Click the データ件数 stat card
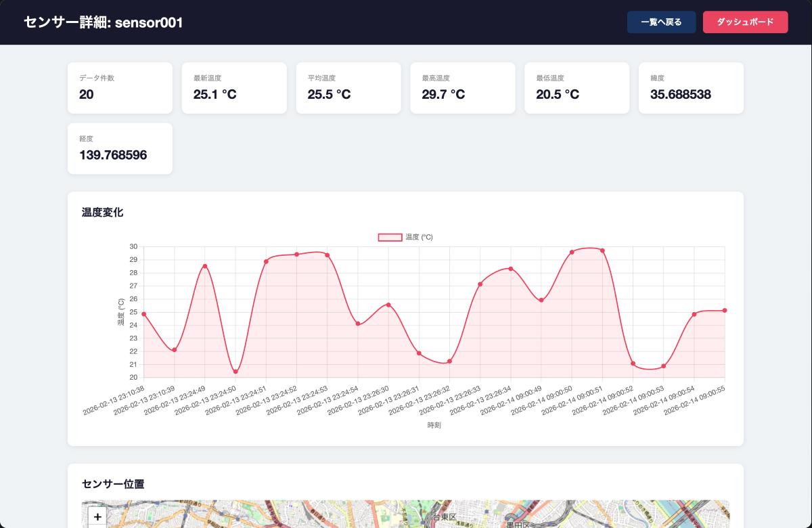Image resolution: width=812 pixels, height=528 pixels. tap(120, 88)
